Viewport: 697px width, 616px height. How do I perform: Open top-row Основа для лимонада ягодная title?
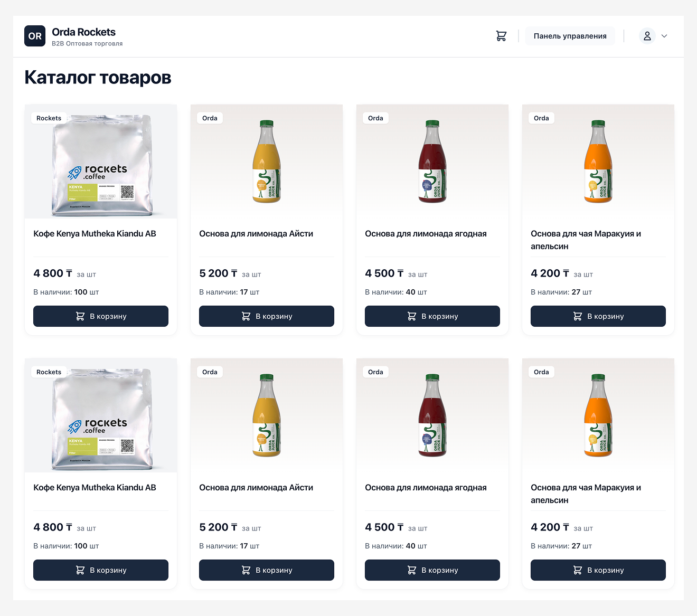[426, 234]
